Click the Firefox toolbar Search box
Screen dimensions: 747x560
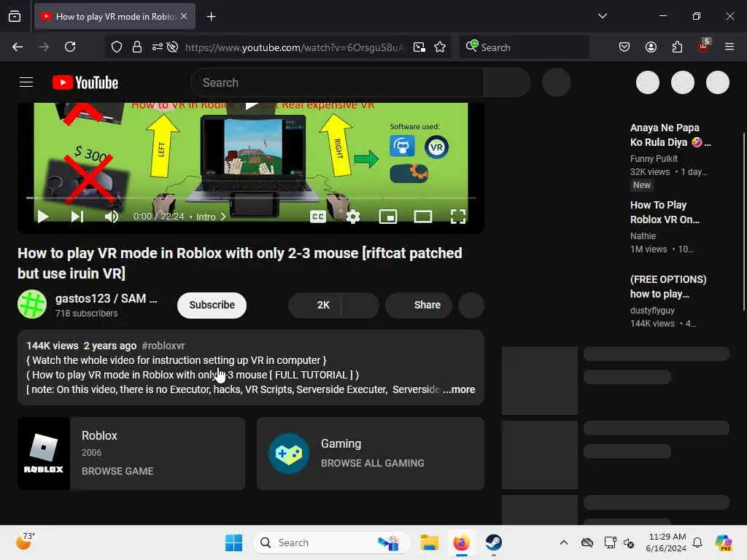point(525,47)
